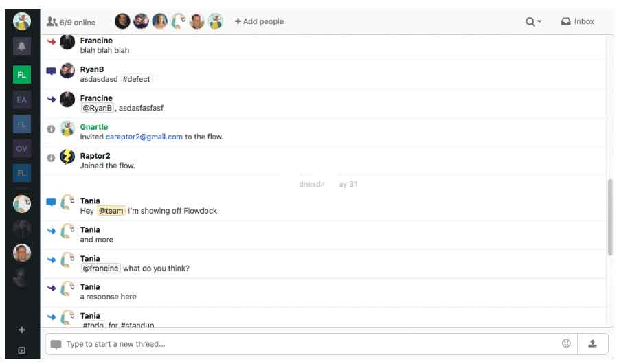The width and height of the screenshot is (619, 364).
Task: Open the notifications bell in sidebar
Action: [x=22, y=47]
